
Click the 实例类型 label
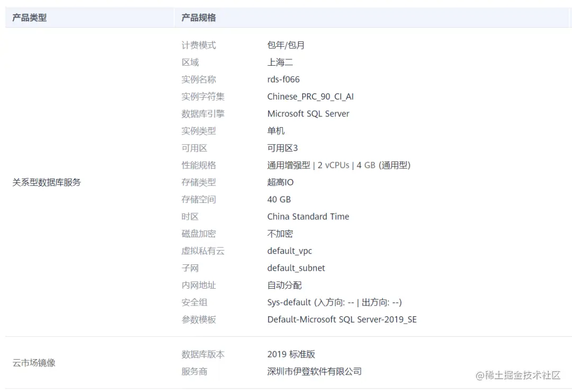click(x=199, y=131)
